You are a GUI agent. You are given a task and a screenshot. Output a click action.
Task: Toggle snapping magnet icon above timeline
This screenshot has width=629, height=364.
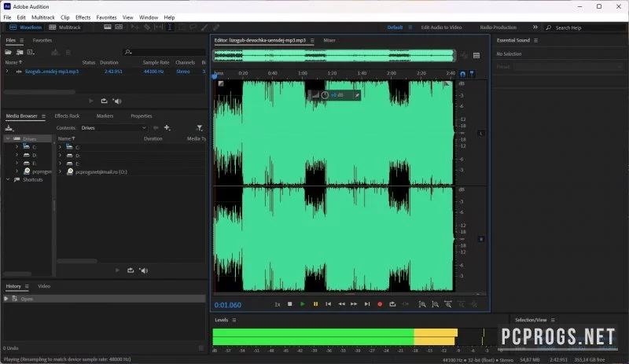tap(462, 74)
